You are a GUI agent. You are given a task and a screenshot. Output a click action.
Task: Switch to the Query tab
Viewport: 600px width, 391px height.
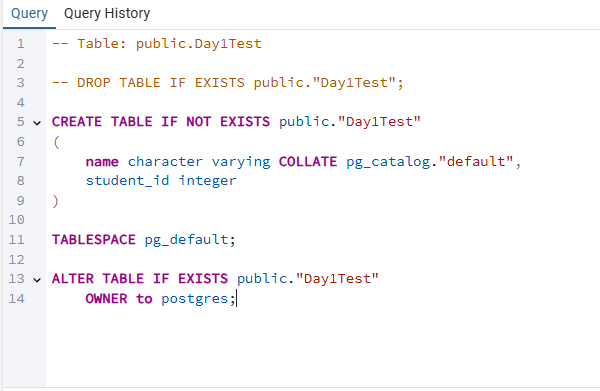(x=29, y=14)
